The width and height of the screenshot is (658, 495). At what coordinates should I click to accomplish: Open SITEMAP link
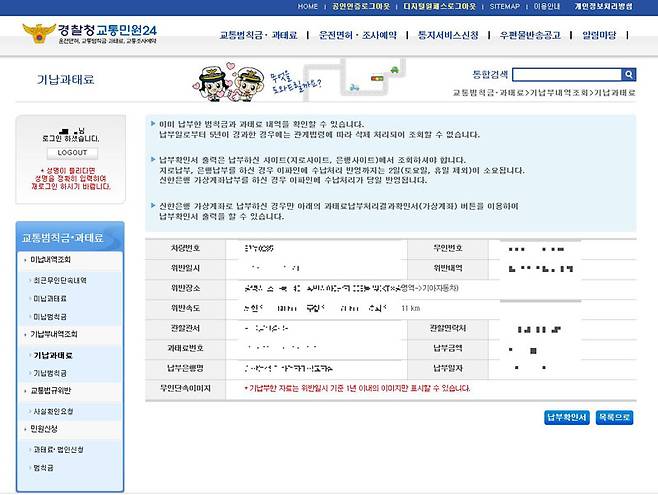coord(505,6)
